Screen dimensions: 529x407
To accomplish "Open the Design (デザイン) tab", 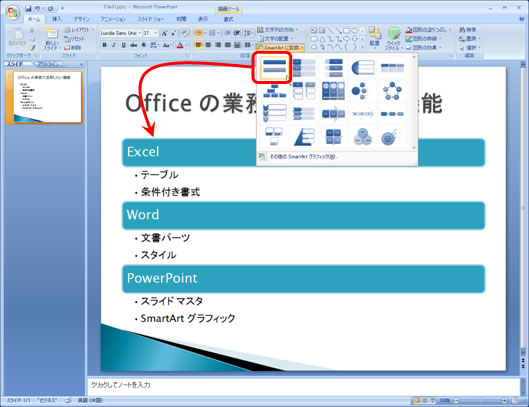I will pos(81,19).
